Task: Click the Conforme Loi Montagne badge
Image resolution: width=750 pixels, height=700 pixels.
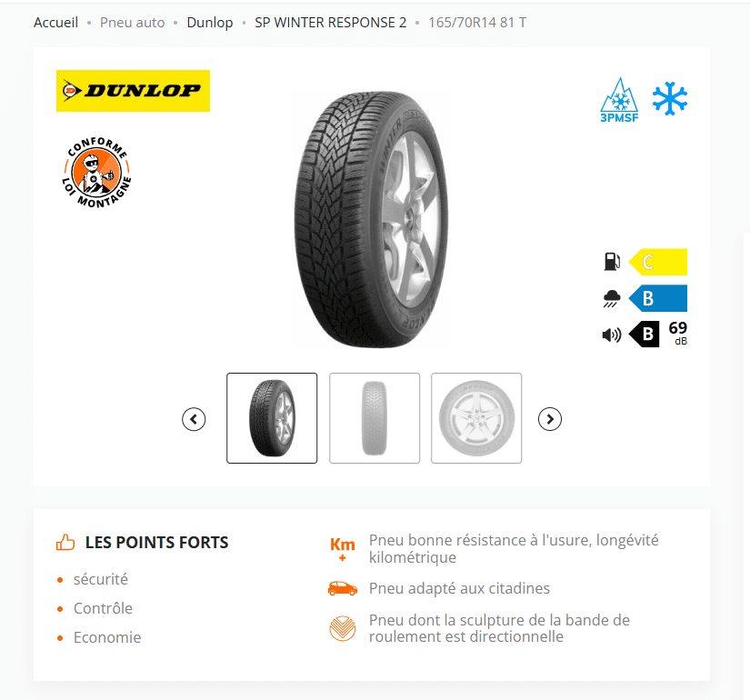Action: [97, 172]
